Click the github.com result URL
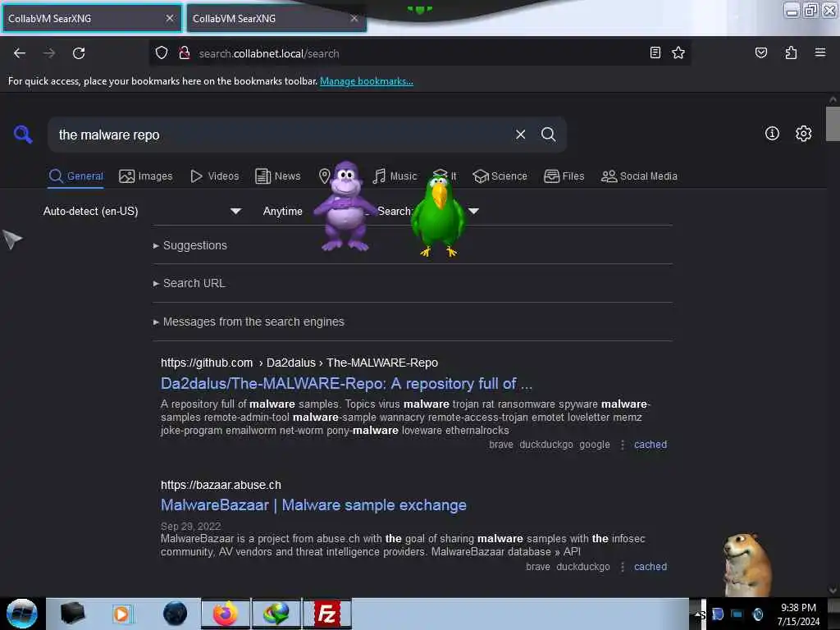Screen dimensions: 840x630 coord(299,363)
